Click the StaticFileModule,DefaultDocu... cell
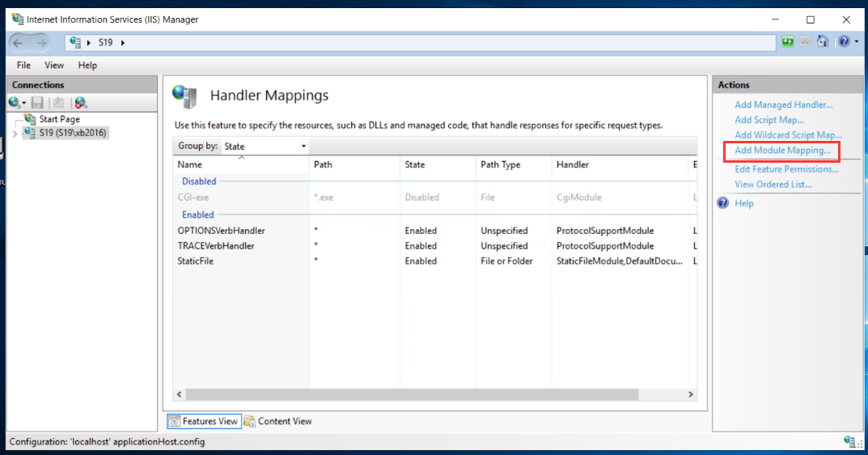 620,261
